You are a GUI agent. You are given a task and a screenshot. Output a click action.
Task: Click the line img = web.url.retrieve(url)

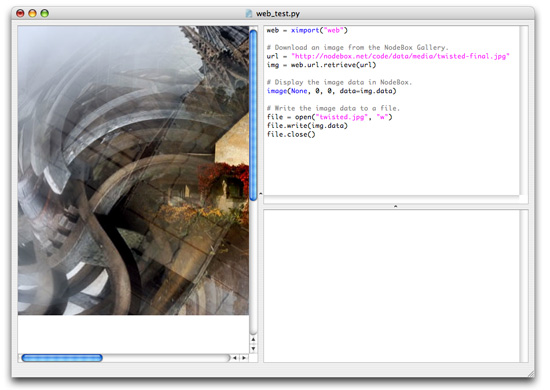321,65
